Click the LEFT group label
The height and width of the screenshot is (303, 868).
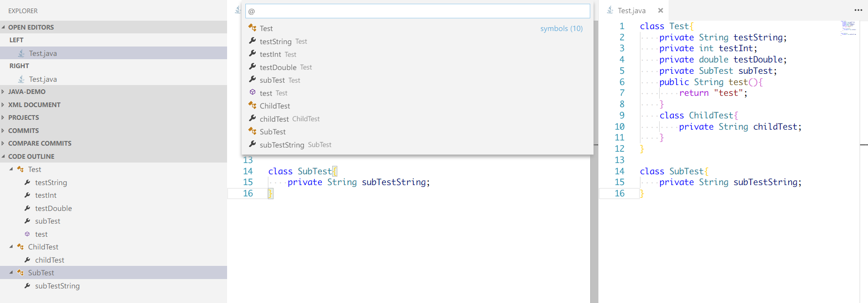pyautogui.click(x=16, y=40)
